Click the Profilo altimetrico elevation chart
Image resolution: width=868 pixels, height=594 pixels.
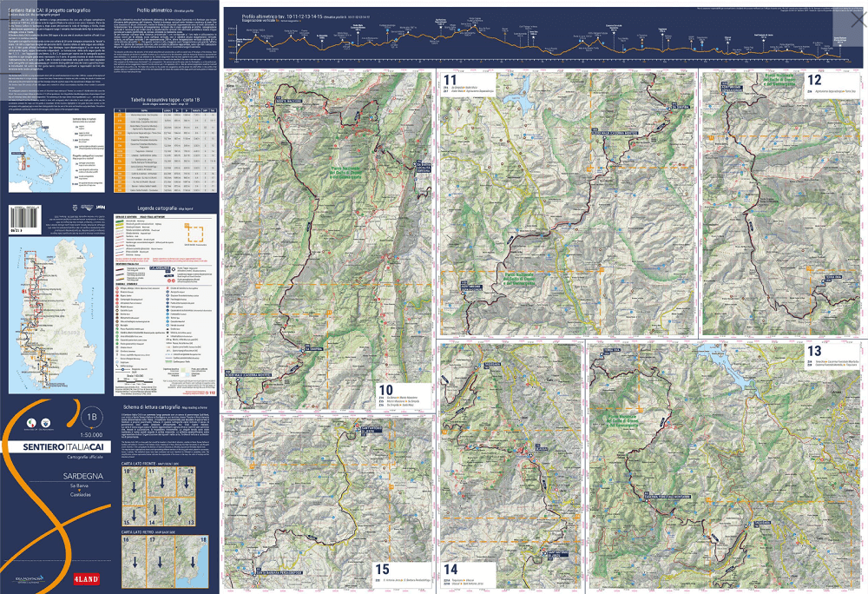coord(538,39)
